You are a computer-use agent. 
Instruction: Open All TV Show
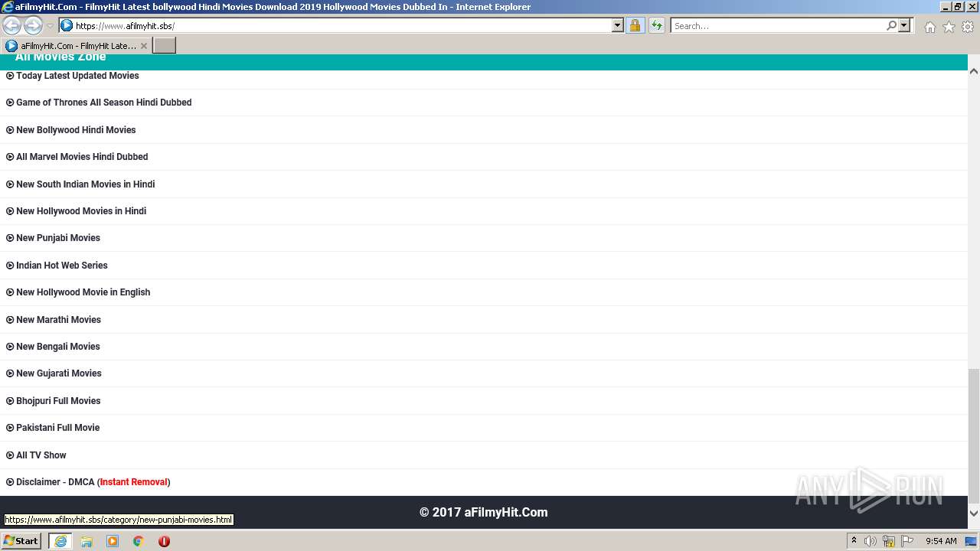coord(41,455)
